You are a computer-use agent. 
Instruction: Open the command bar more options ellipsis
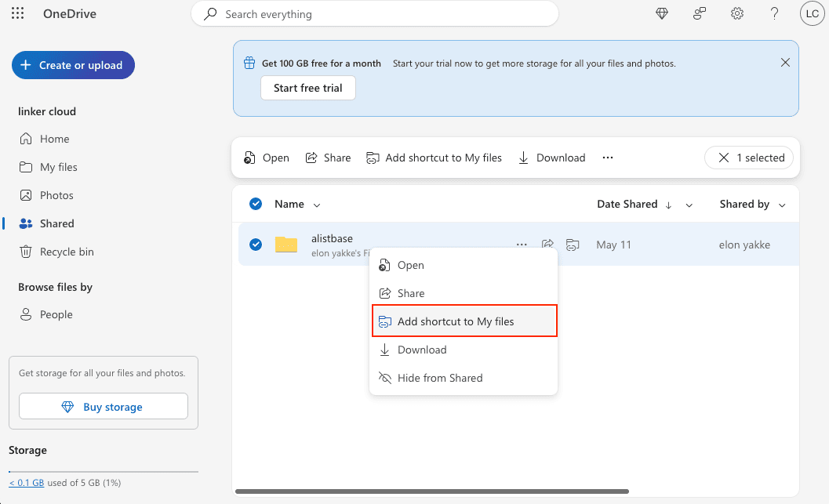point(608,158)
